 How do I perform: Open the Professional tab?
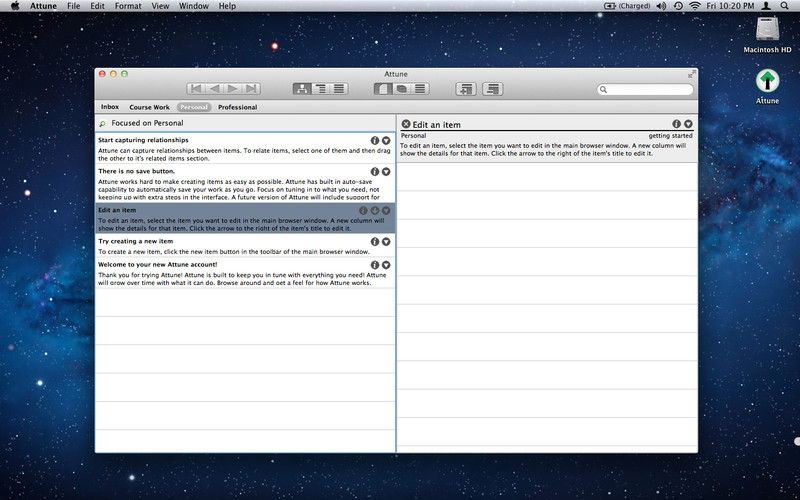[x=237, y=107]
